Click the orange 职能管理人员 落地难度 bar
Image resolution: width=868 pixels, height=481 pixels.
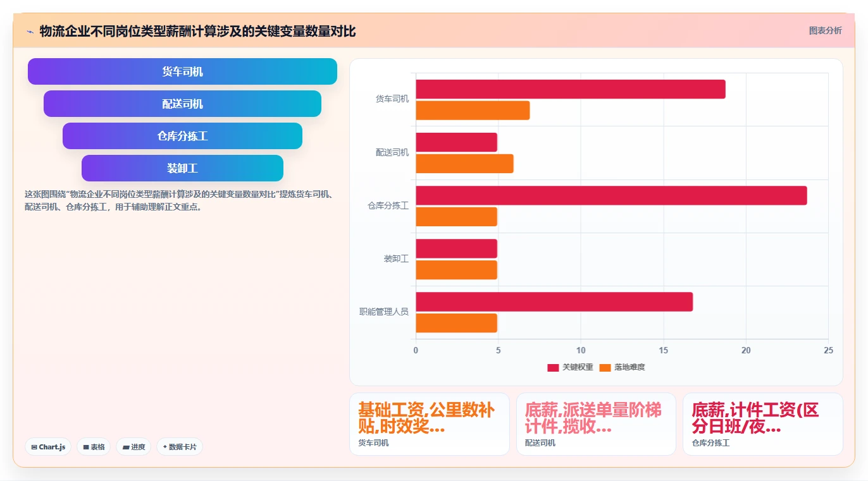(x=456, y=323)
